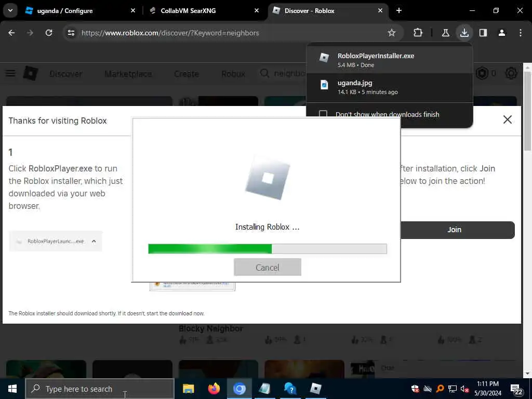This screenshot has height=399, width=532.
Task: Click the RobloxPlayerLauncher.exe download chip
Action: click(56, 241)
